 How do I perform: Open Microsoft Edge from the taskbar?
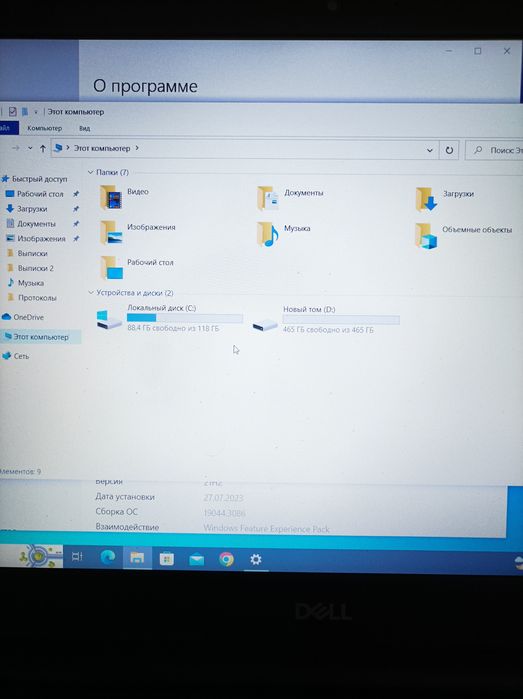(x=107, y=557)
